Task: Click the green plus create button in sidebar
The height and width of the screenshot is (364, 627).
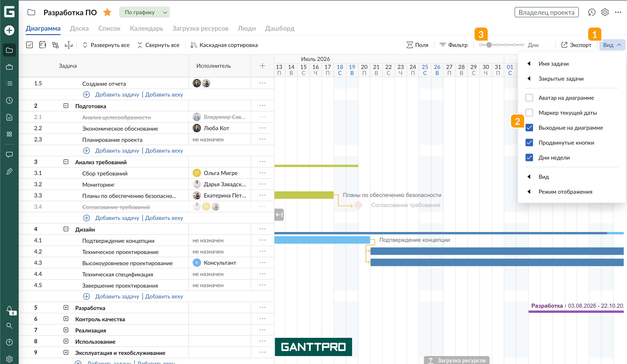Action: click(9, 30)
